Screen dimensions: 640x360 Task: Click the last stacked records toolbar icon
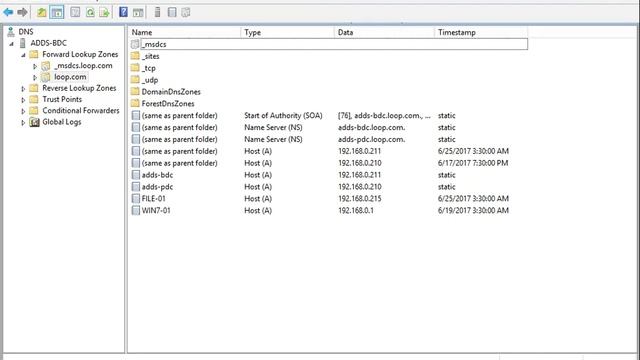186,12
